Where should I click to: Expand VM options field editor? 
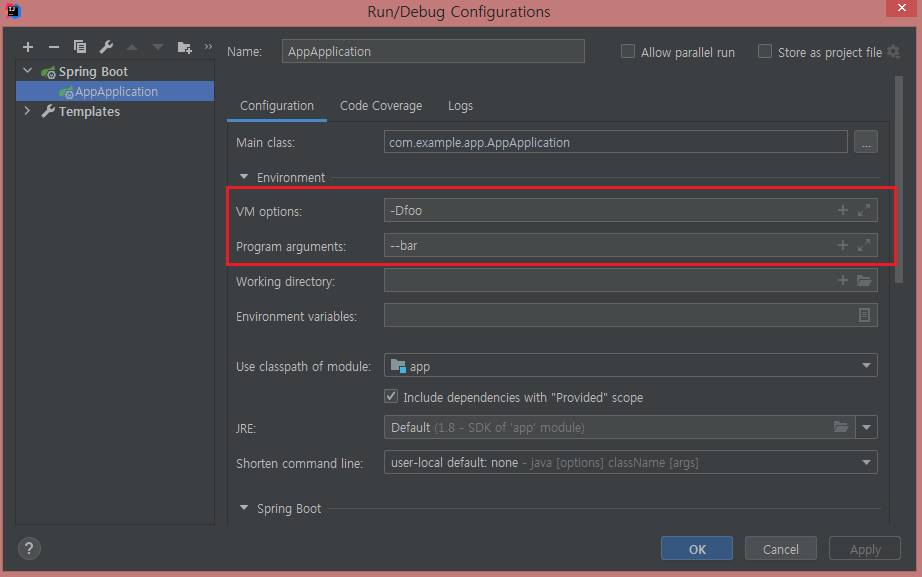click(864, 210)
